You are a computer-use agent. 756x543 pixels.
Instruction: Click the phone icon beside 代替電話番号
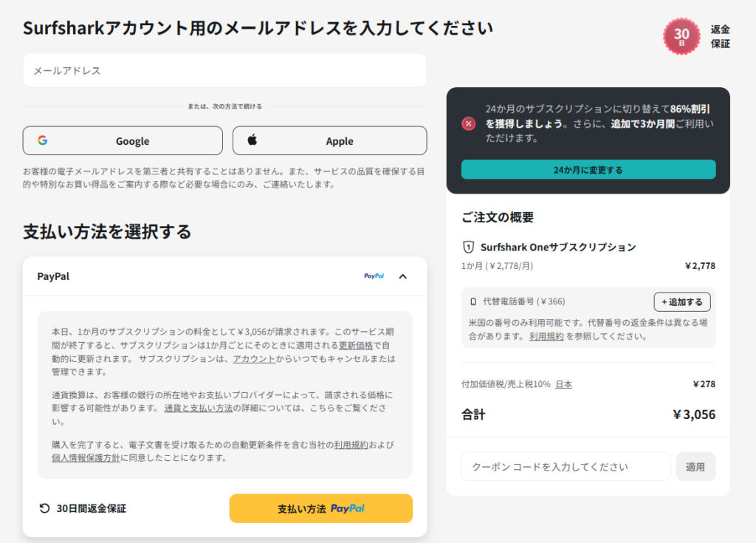coord(473,301)
